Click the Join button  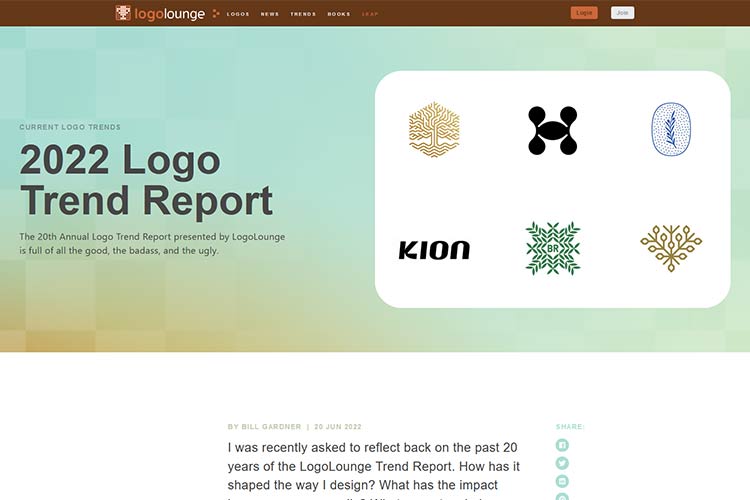coord(622,13)
